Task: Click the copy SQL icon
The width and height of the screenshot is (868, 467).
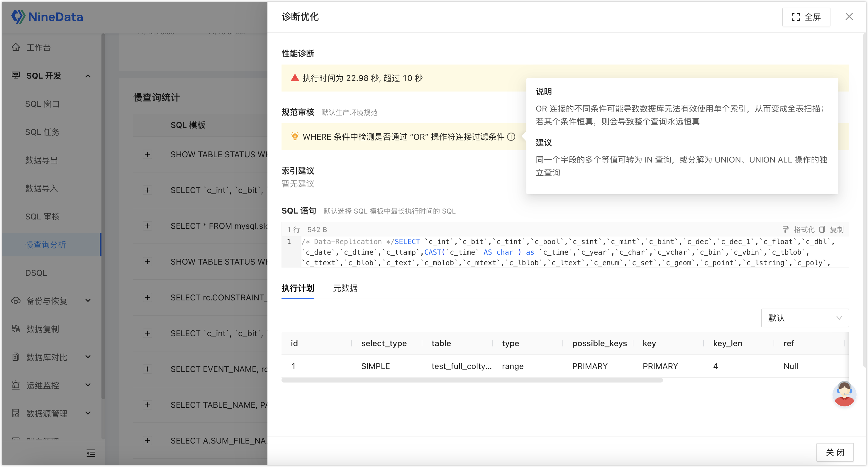Action: (822, 230)
